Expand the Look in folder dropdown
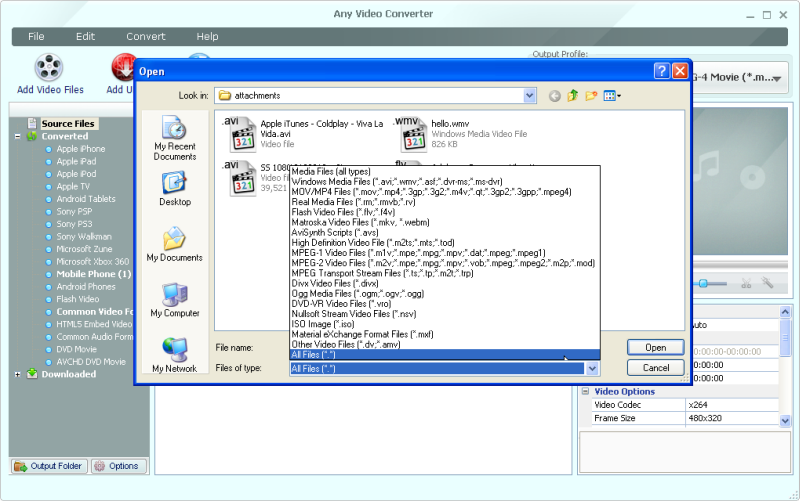Image resolution: width=800 pixels, height=501 pixels. (x=529, y=96)
